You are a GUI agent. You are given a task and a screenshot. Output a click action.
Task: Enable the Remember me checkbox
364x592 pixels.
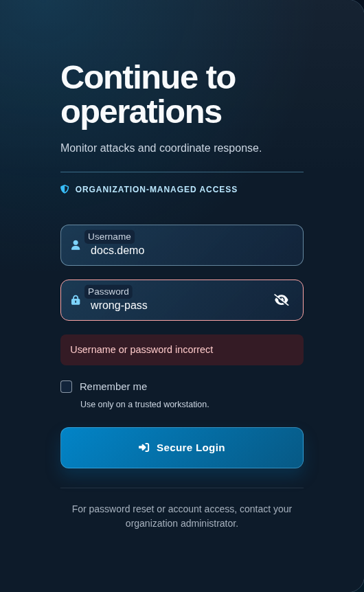point(67,387)
